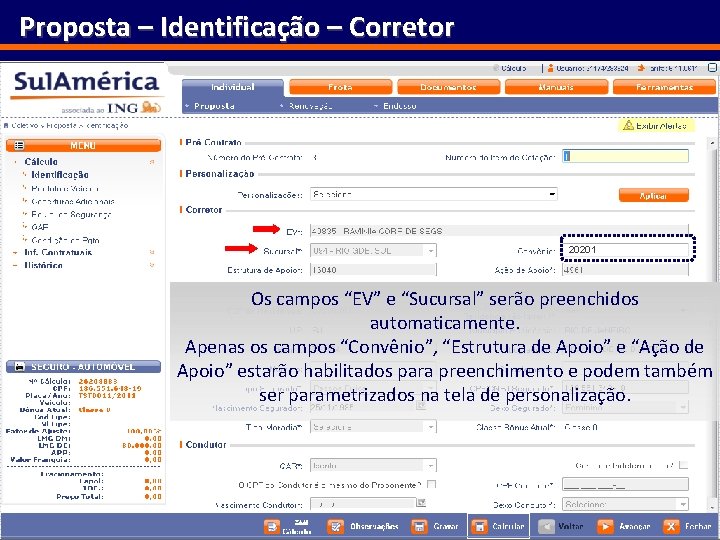Click the minimize icon at top right
Screen dimensions: 720x540
tap(712, 68)
